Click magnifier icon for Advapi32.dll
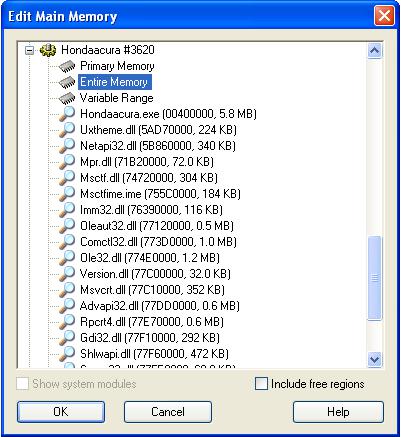The image size is (402, 437). click(67, 306)
